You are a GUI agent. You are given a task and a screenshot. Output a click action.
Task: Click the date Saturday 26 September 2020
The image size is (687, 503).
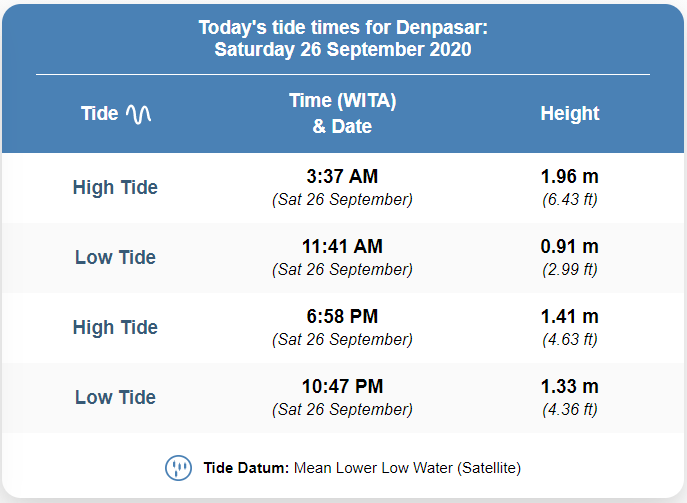(343, 50)
